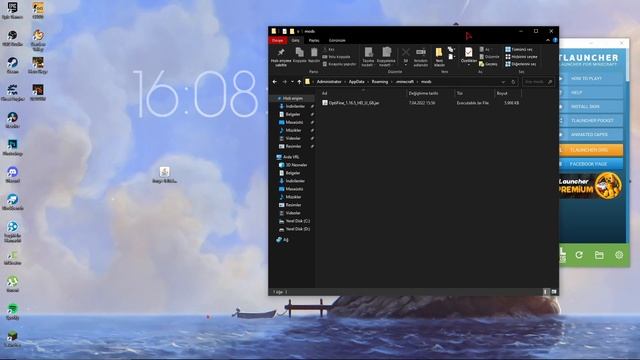Click INSTALL SKIN in TLauncher
This screenshot has width=640, height=360.
(x=591, y=107)
